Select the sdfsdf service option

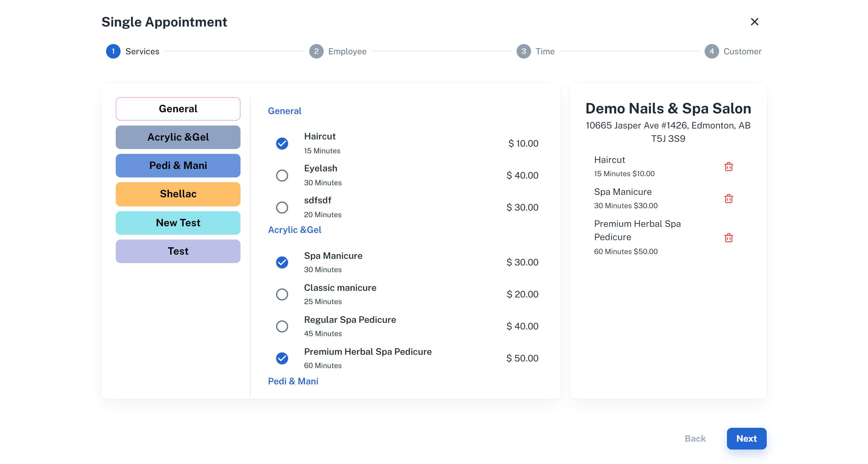point(282,207)
